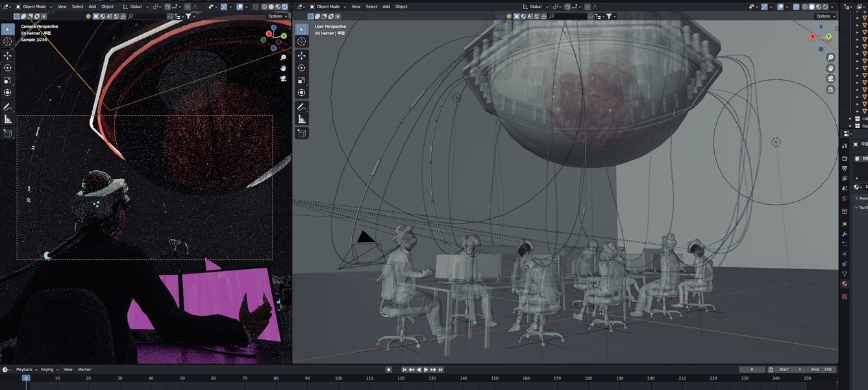Image resolution: width=868 pixels, height=390 pixels.
Task: Open the Object menu in the right viewport
Action: click(401, 6)
